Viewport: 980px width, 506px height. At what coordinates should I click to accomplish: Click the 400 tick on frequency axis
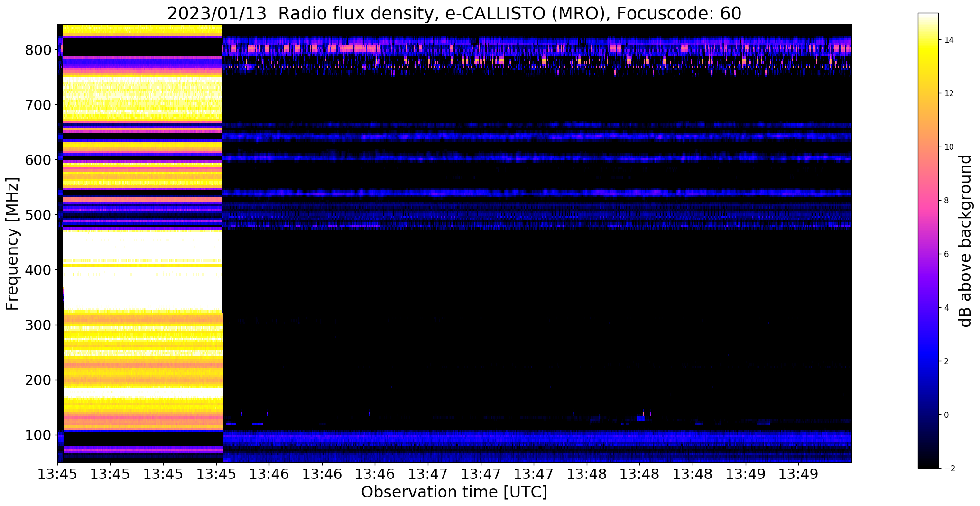[x=38, y=270]
